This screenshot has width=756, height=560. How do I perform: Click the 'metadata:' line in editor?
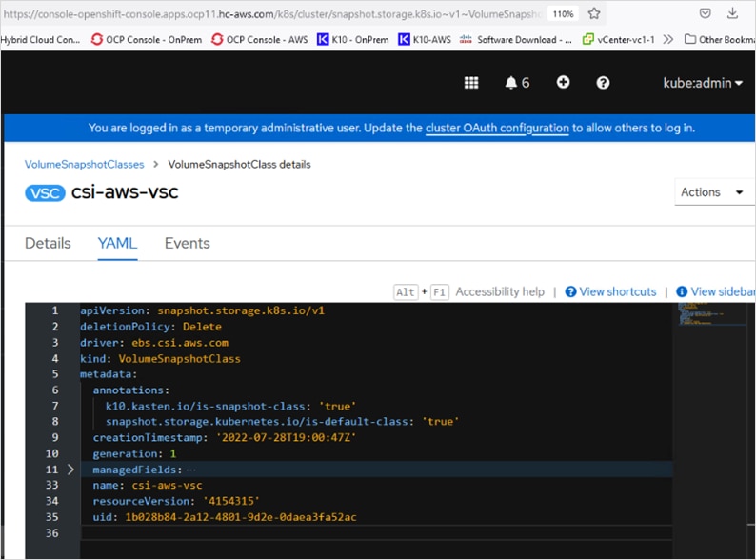point(109,374)
